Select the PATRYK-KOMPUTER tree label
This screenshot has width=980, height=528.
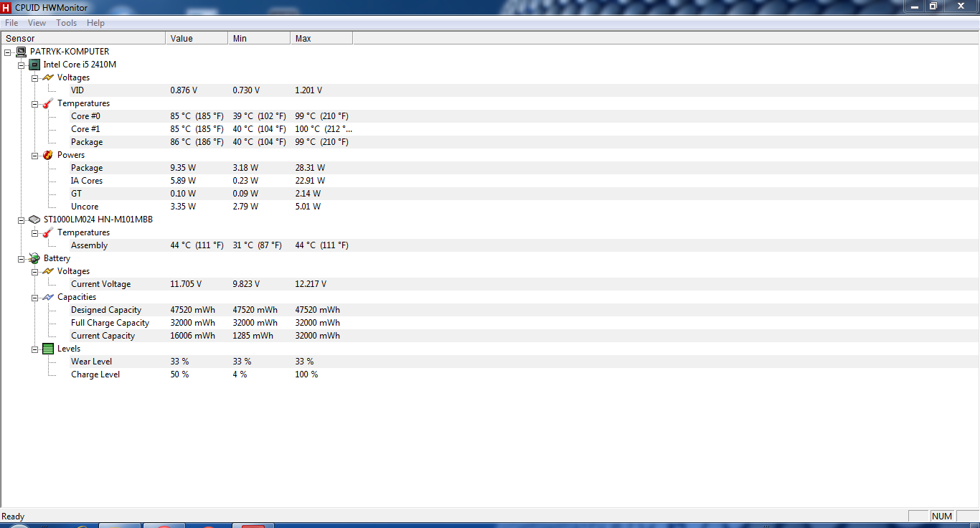[x=70, y=52]
